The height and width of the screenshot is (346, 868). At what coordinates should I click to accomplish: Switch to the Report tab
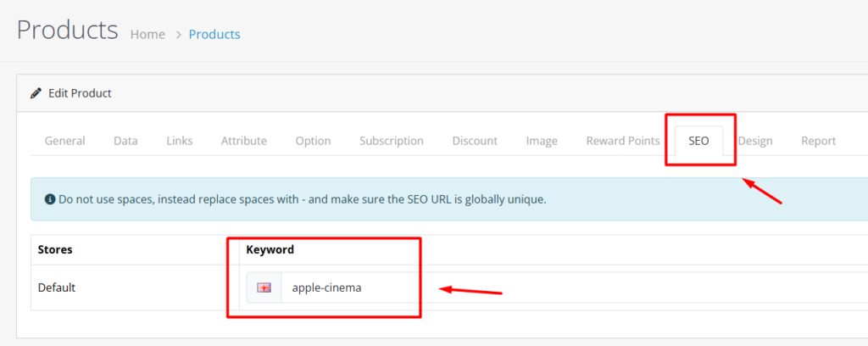coord(818,141)
